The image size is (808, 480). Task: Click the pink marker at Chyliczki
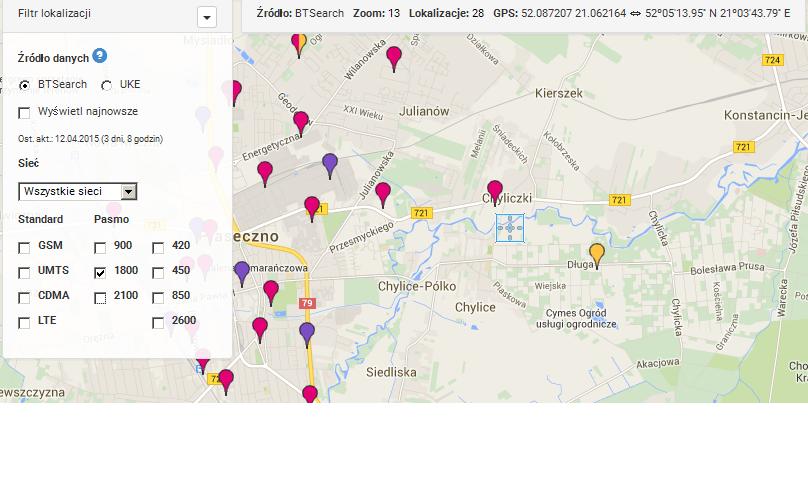(495, 192)
